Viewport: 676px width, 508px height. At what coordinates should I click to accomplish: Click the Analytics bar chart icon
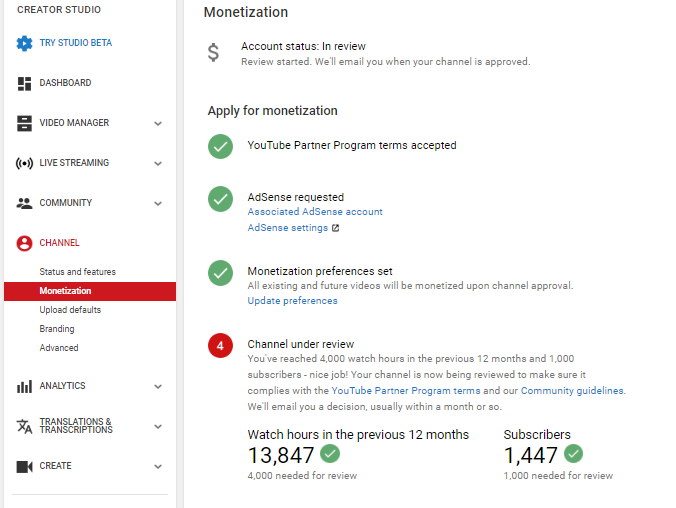pyautogui.click(x=24, y=386)
